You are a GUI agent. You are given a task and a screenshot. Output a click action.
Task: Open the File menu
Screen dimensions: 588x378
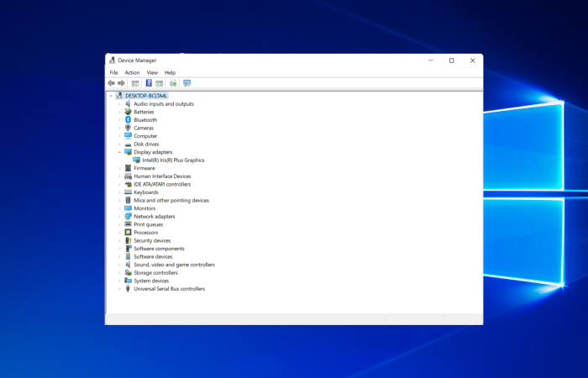pos(113,73)
